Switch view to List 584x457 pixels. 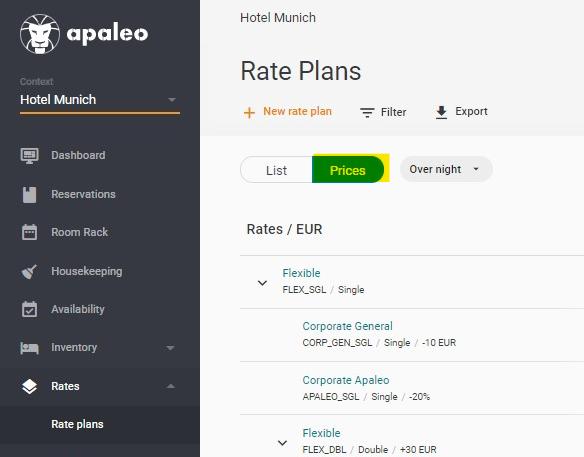(x=276, y=170)
